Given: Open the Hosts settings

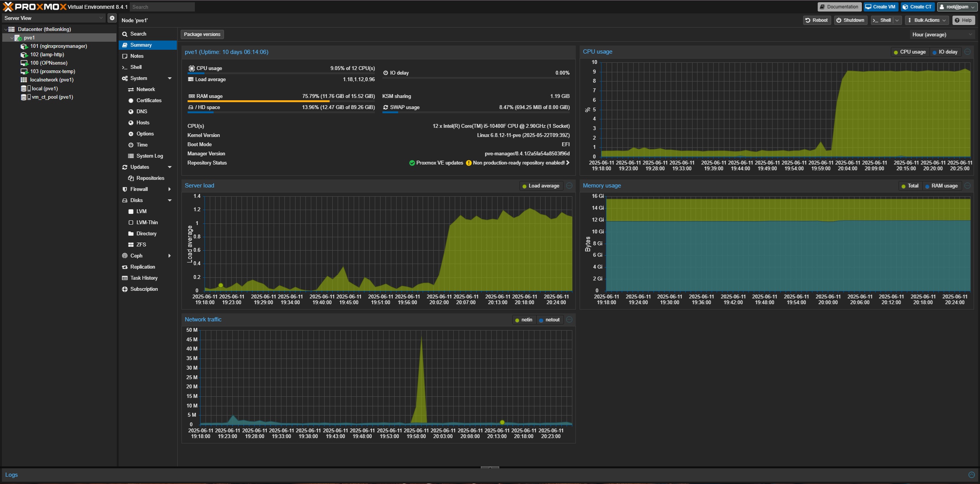Looking at the screenshot, I should [x=147, y=122].
